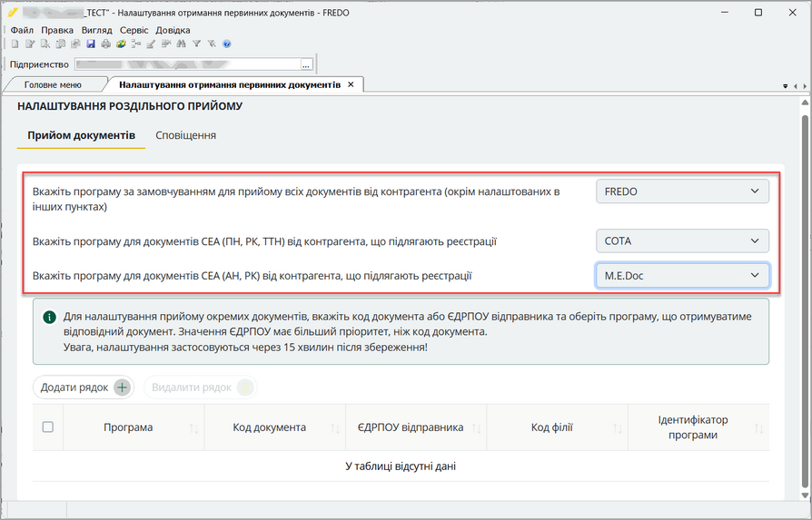Click the delete document toolbar icon
Image resolution: width=812 pixels, height=520 pixels.
[45, 44]
